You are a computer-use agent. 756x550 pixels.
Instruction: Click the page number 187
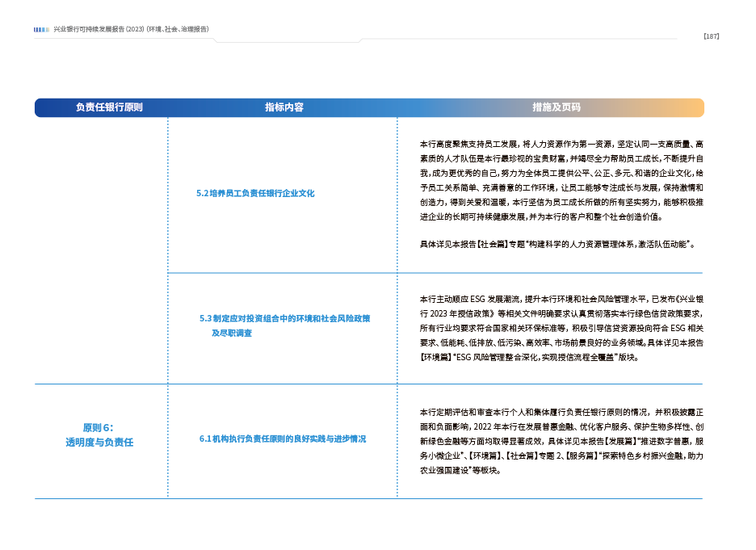pos(711,36)
